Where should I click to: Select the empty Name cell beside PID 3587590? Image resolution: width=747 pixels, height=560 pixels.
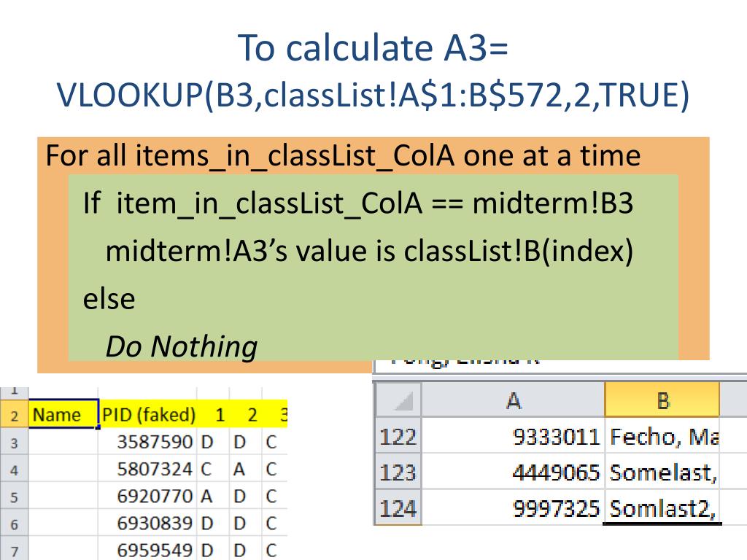pyautogui.click(x=63, y=442)
